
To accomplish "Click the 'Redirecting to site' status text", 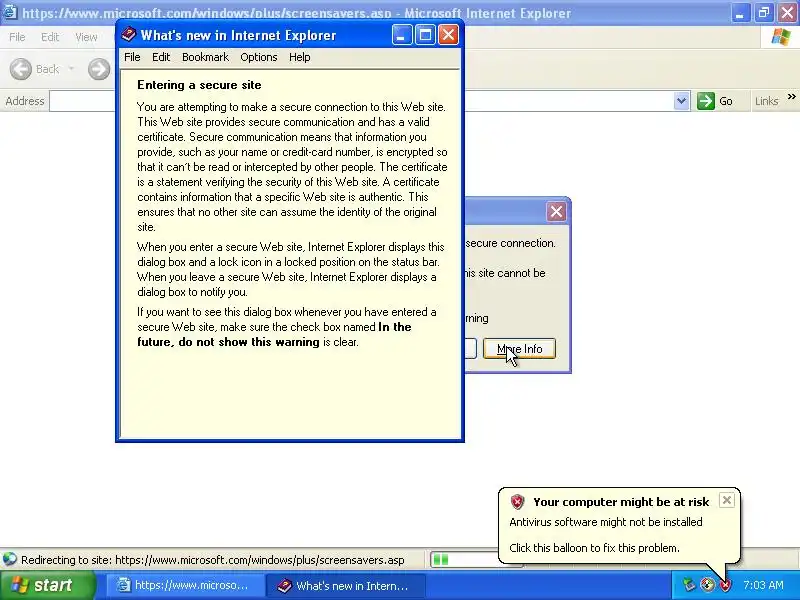I will coord(213,560).
